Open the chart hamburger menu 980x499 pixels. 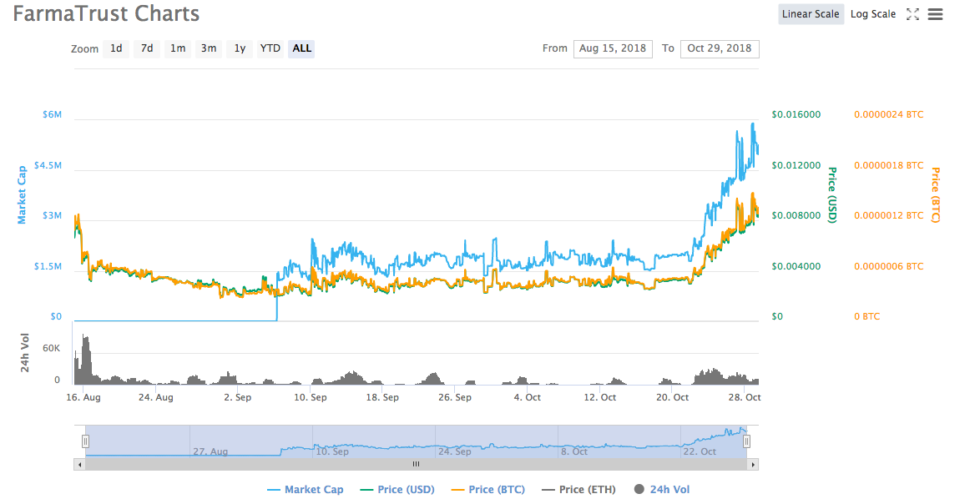pyautogui.click(x=935, y=14)
